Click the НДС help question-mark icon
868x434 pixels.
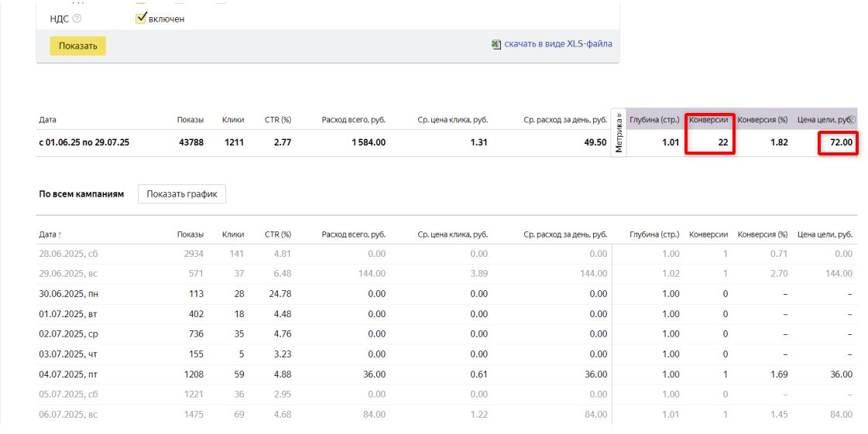(x=77, y=19)
